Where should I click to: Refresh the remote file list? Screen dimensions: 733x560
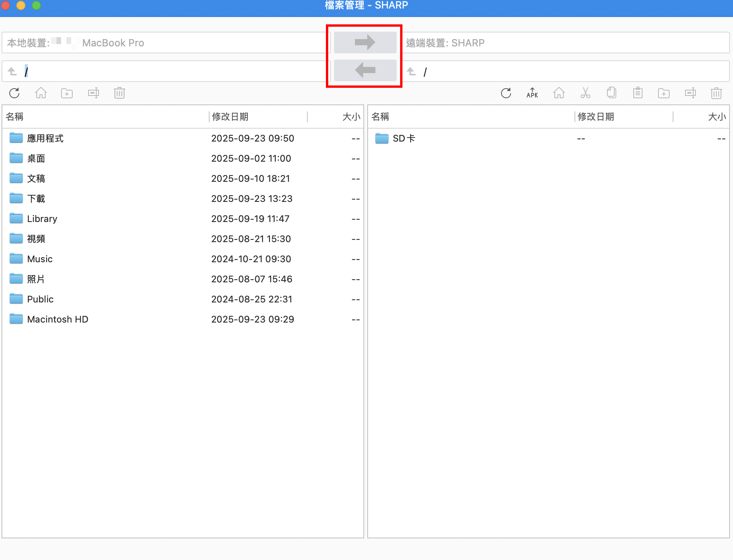[506, 93]
